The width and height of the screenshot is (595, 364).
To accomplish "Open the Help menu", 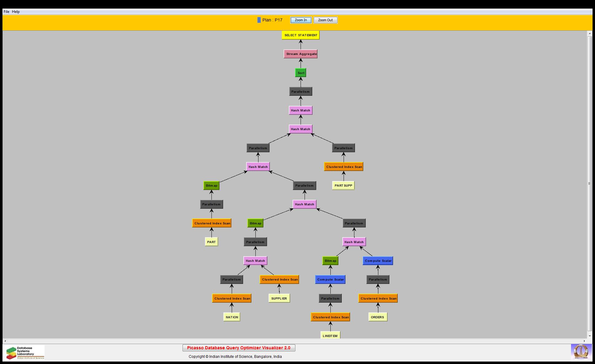I will (16, 12).
